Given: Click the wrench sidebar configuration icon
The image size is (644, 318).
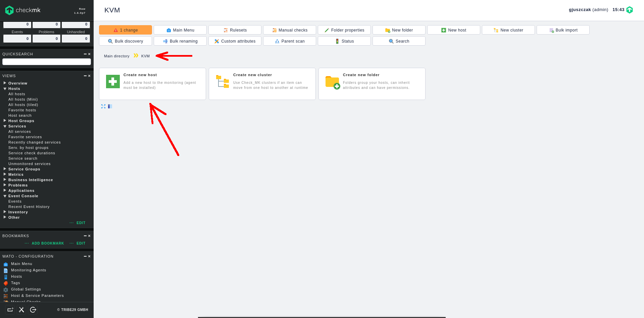Looking at the screenshot, I should 21,310.
